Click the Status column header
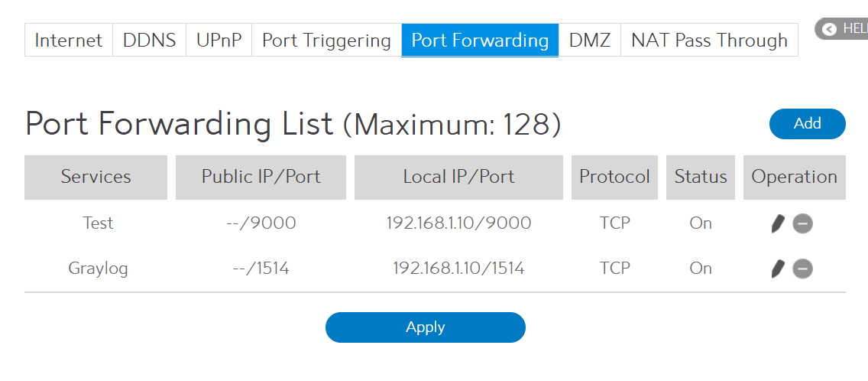The height and width of the screenshot is (381, 868). point(701,177)
